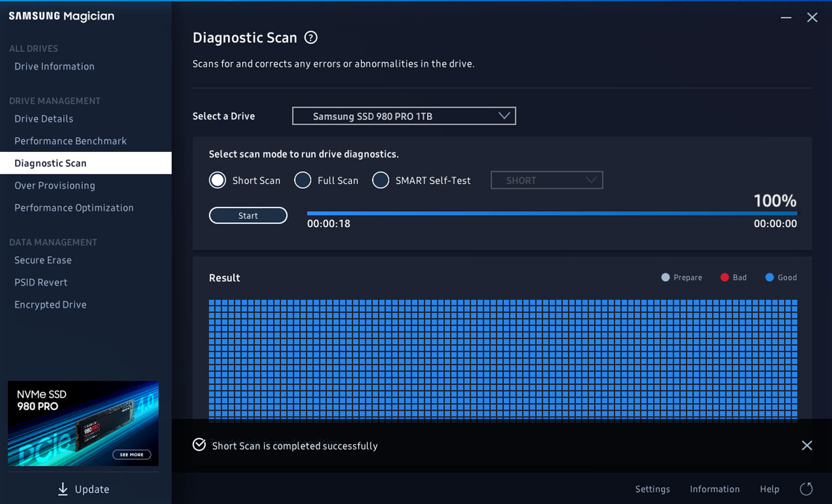This screenshot has height=504, width=832.
Task: Click the elapsed time 00:00:18
Action: 329,223
